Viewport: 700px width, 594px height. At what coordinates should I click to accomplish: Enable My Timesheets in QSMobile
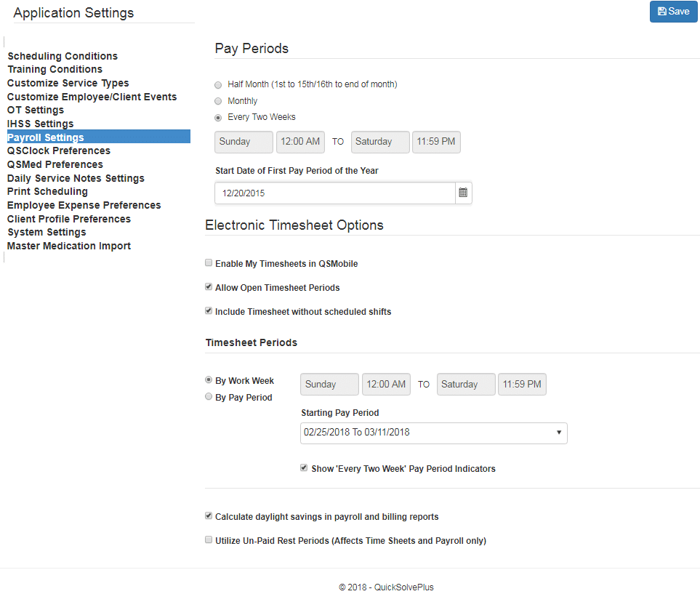pos(209,262)
